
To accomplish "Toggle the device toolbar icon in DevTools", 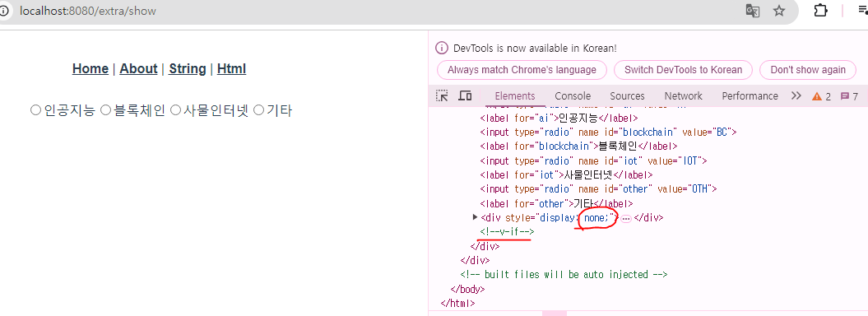I will [x=465, y=95].
